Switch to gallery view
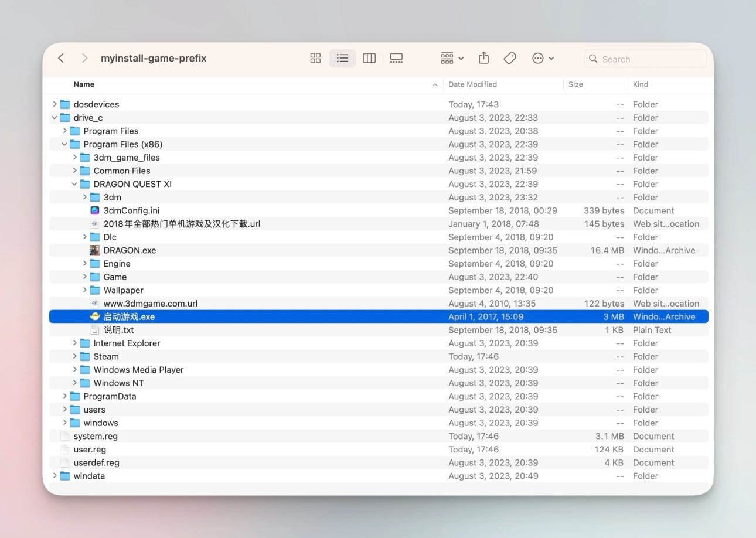 [396, 58]
